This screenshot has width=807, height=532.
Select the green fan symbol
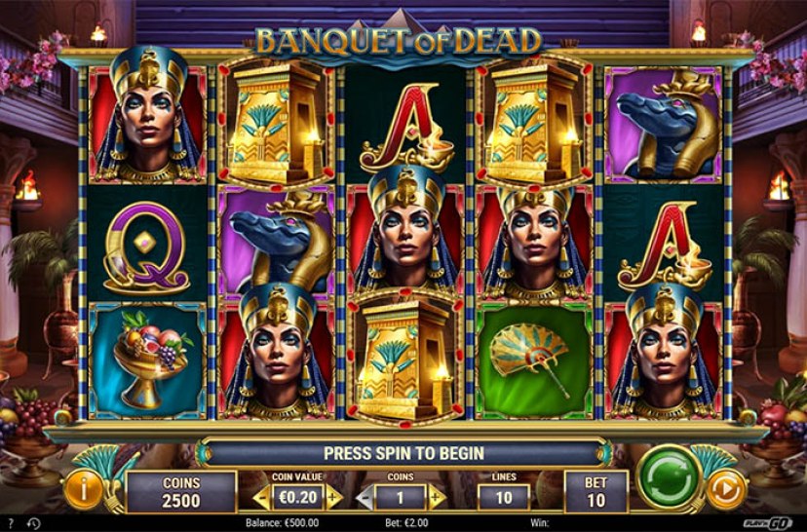pyautogui.click(x=534, y=361)
